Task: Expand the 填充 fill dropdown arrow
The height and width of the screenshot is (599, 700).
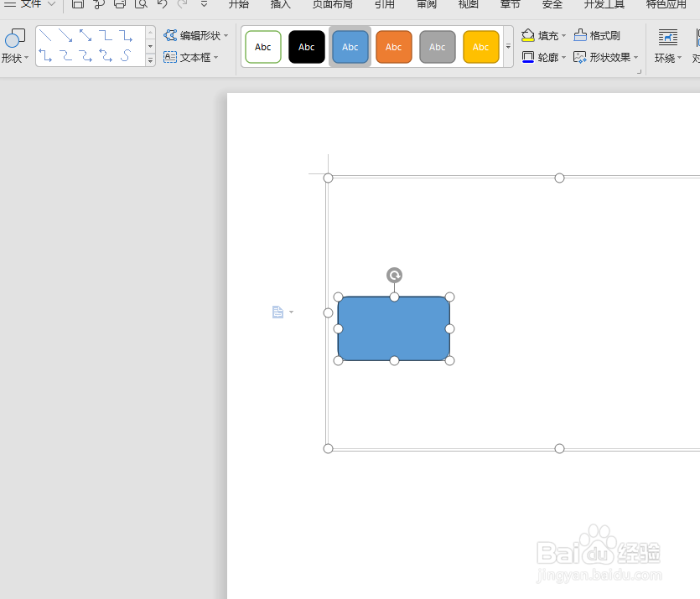Action: (x=563, y=36)
